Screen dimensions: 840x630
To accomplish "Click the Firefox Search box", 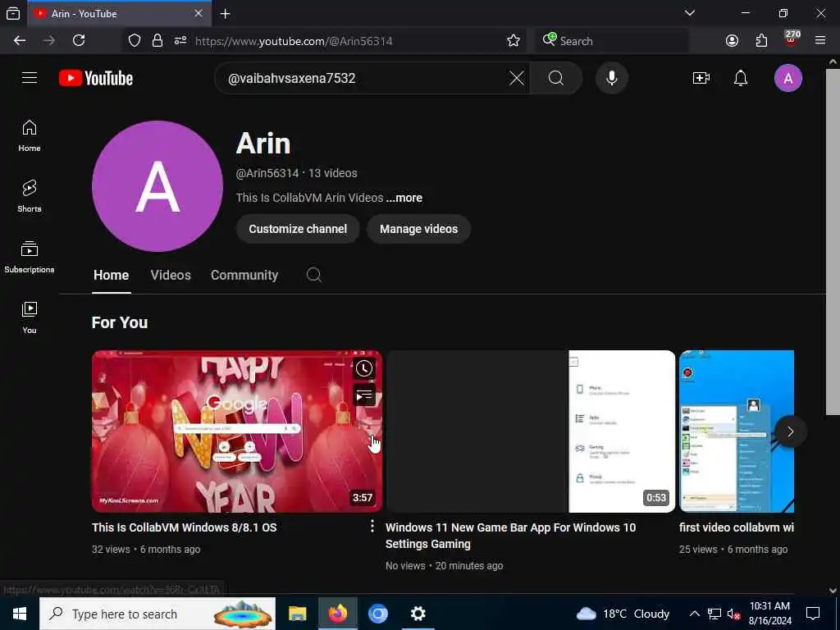I will tap(612, 41).
